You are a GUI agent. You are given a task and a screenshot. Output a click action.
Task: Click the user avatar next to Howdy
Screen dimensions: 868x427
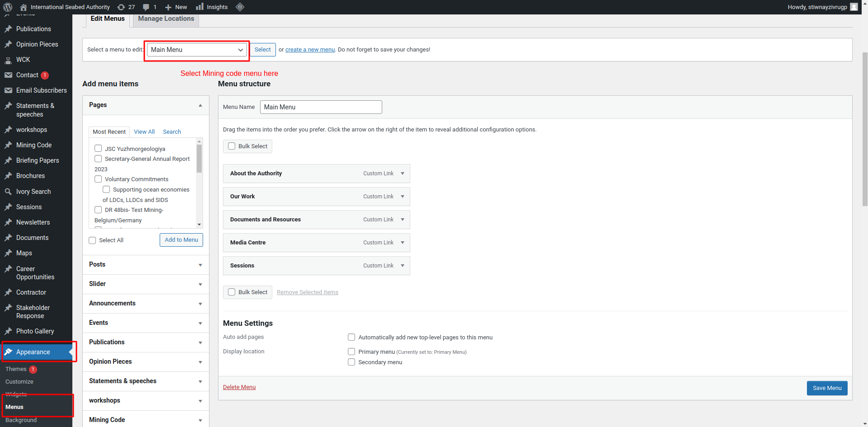[x=854, y=7]
